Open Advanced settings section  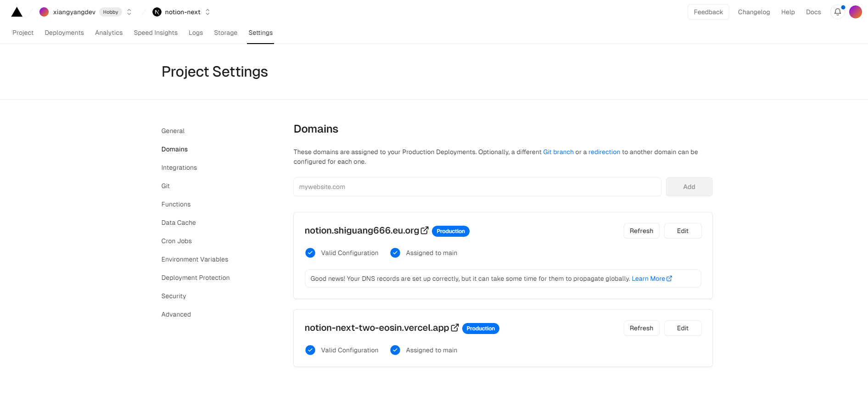pos(176,314)
